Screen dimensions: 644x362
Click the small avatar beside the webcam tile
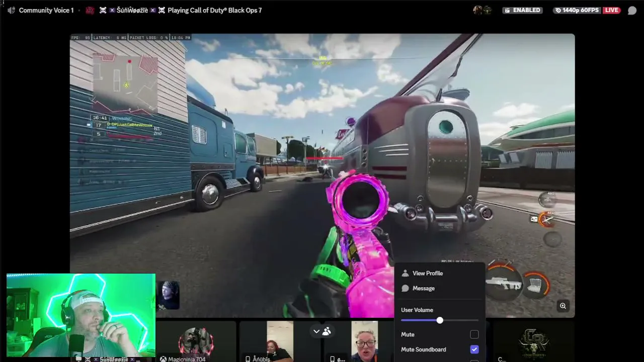(x=168, y=295)
